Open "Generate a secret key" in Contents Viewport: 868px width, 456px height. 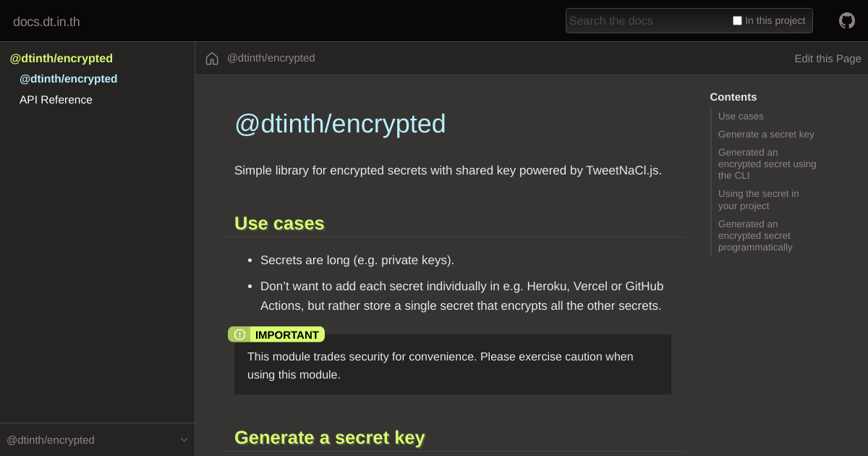coord(766,134)
